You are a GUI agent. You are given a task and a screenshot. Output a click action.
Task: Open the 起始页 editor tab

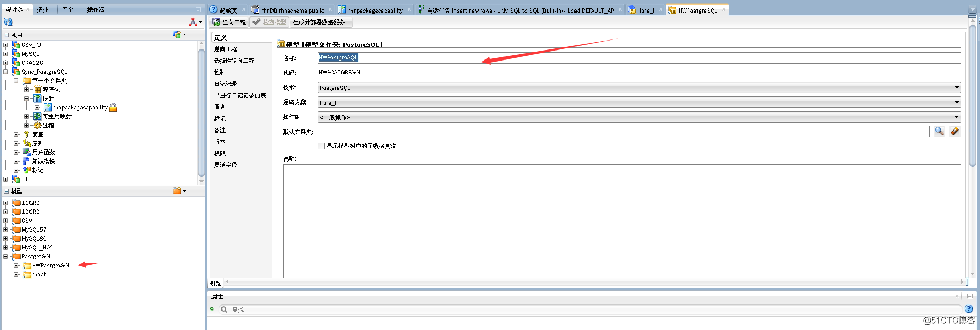[228, 10]
